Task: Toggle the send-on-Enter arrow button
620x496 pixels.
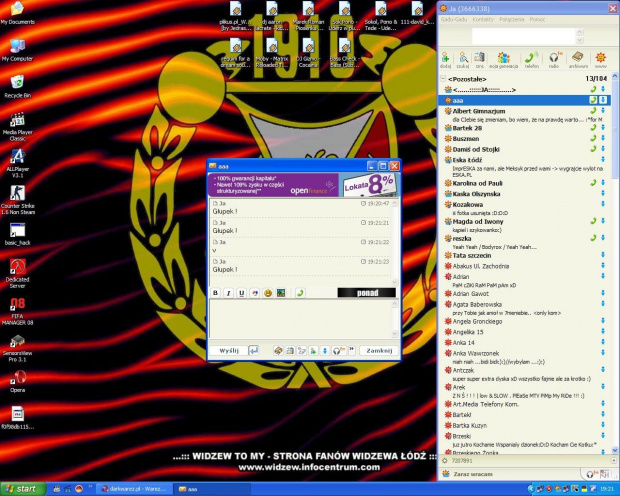Action: click(253, 350)
